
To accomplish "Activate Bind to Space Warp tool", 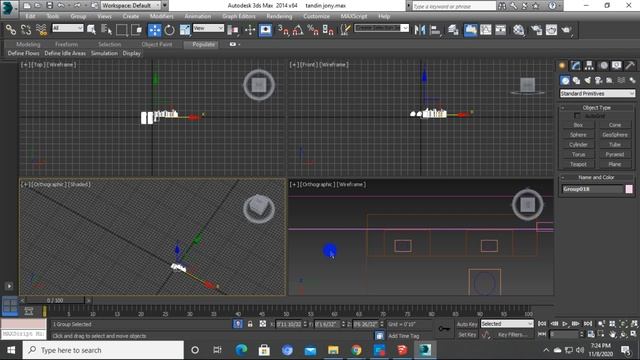I will [x=41, y=30].
